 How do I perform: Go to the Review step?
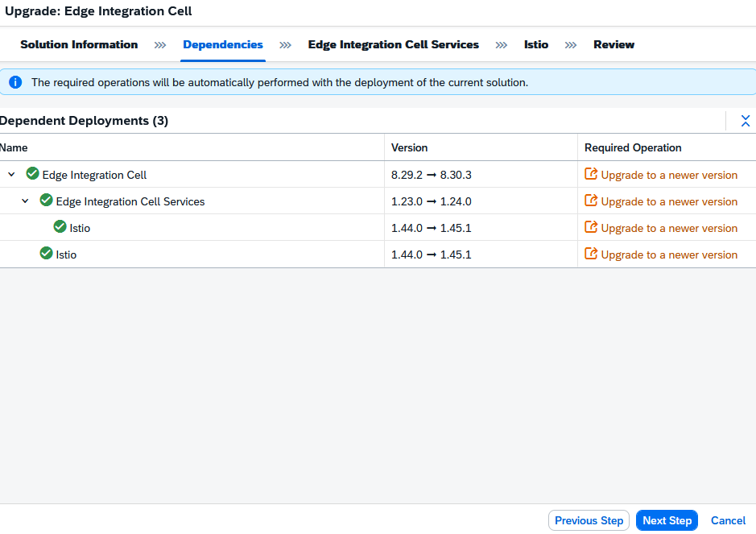point(613,44)
